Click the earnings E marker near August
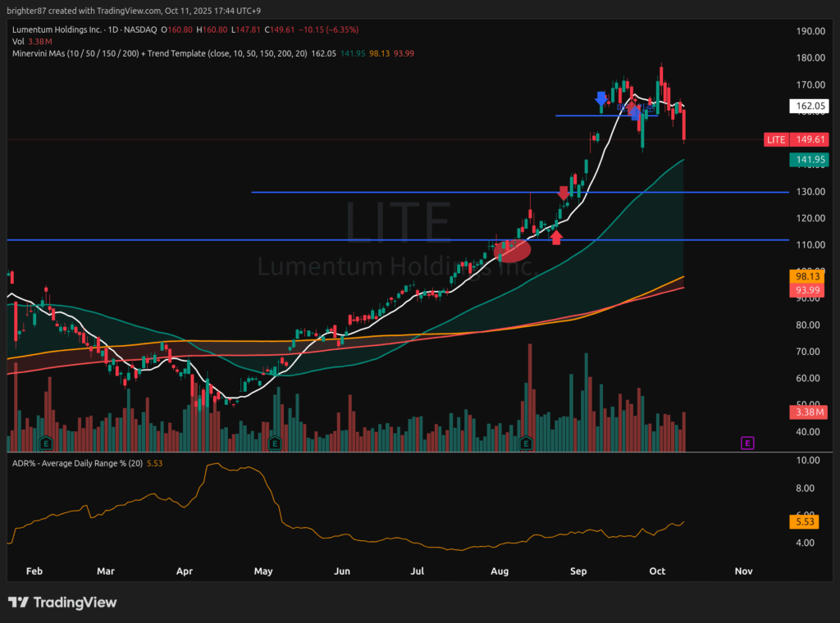This screenshot has height=623, width=840. pyautogui.click(x=527, y=443)
